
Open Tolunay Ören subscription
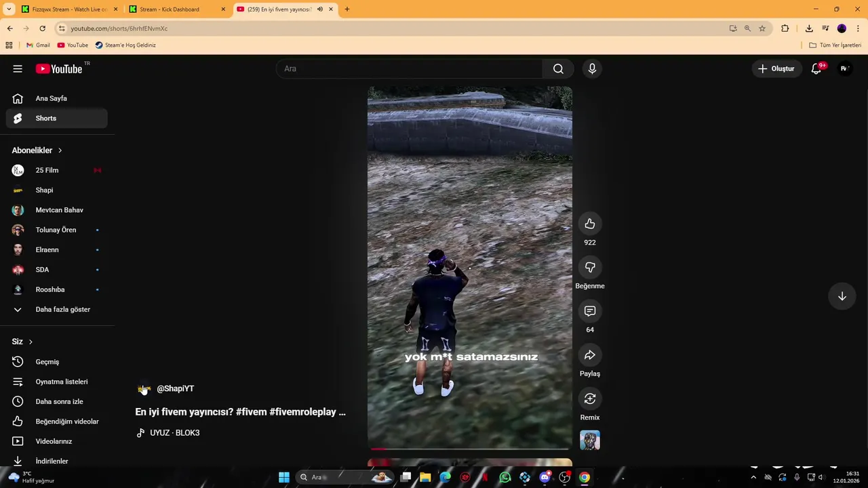tap(57, 230)
